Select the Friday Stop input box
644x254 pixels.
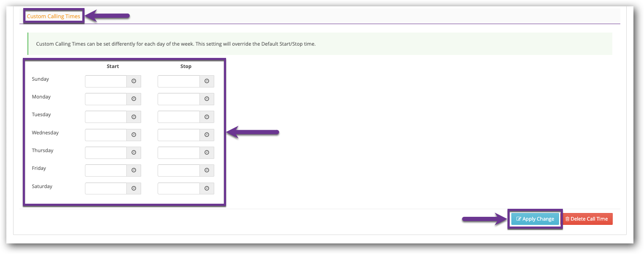(x=179, y=170)
